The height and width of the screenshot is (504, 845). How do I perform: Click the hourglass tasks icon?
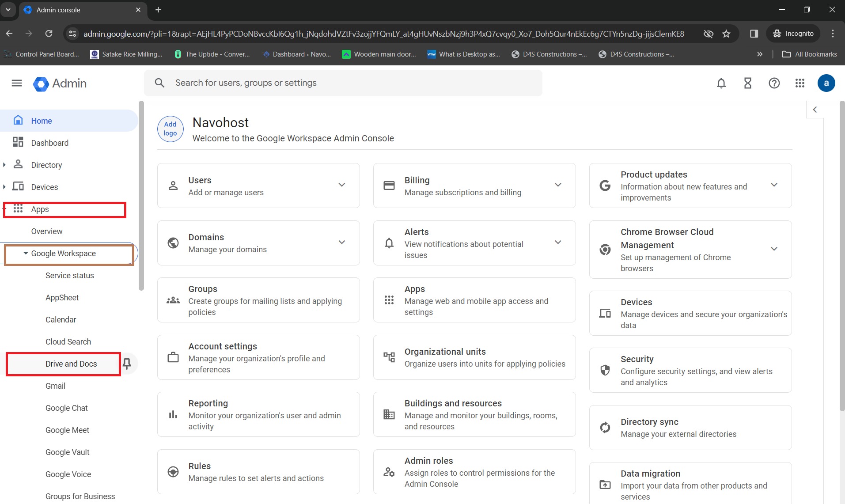point(747,83)
